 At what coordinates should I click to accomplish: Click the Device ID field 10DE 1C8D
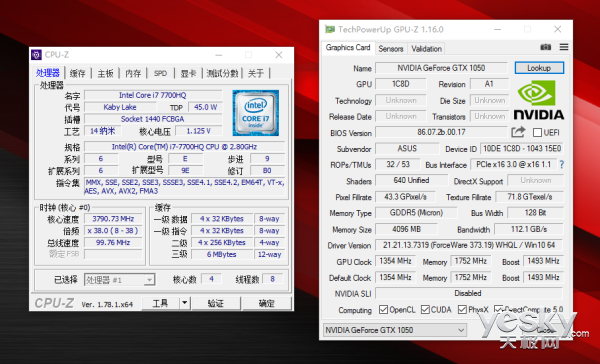coord(521,149)
